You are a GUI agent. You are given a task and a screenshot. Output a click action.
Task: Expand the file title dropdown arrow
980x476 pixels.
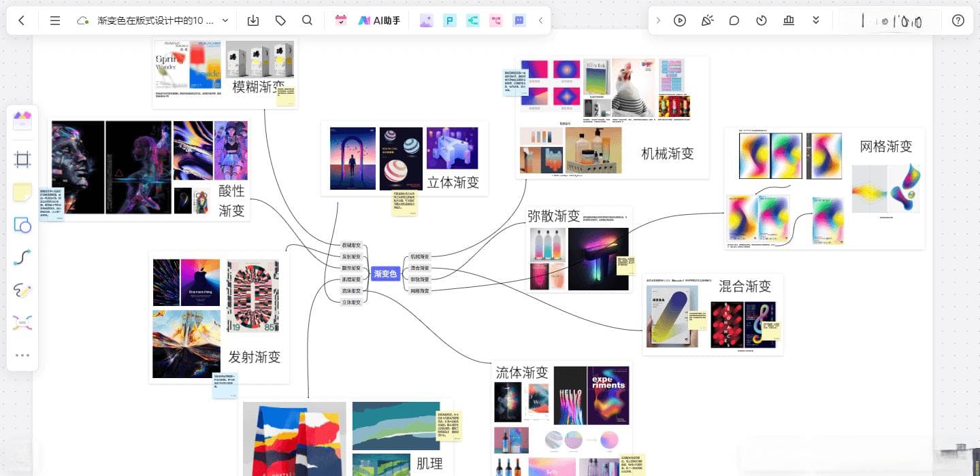(x=225, y=20)
